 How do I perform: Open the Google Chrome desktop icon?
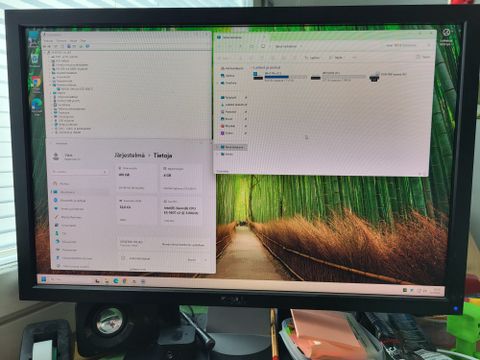[36, 83]
